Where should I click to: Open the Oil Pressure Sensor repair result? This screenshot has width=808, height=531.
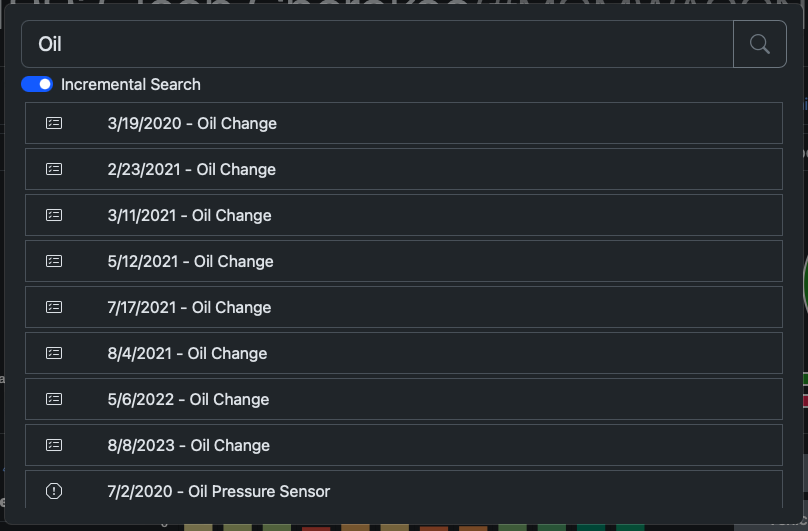(x=219, y=491)
